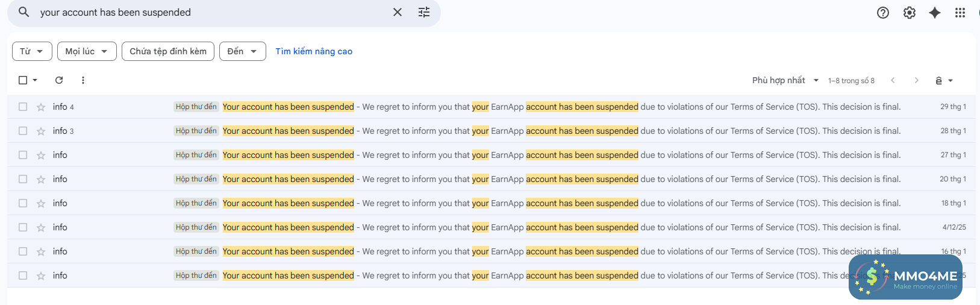Click 'Hộp thư đến' label on 28 thg 1 email

point(196,131)
